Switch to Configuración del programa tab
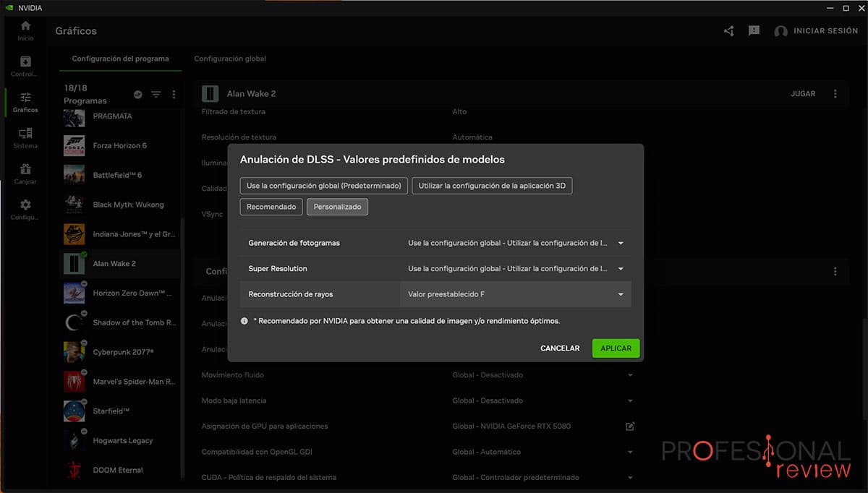The width and height of the screenshot is (868, 493). tap(120, 59)
